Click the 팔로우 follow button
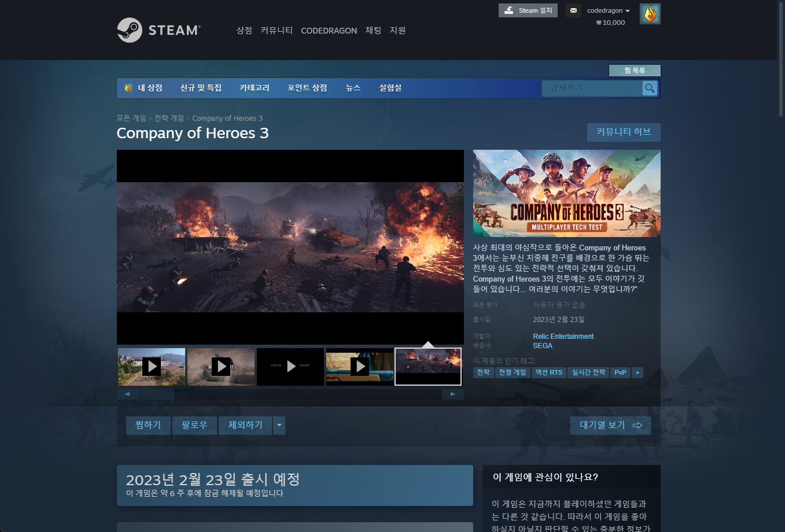This screenshot has height=532, width=785. pyautogui.click(x=194, y=426)
